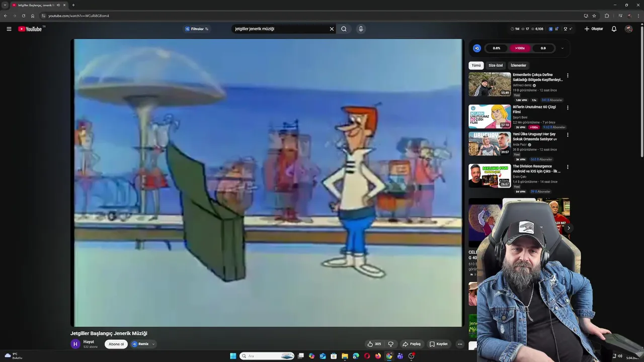Open Yeni Ülke Uruguay video title

pos(535,136)
